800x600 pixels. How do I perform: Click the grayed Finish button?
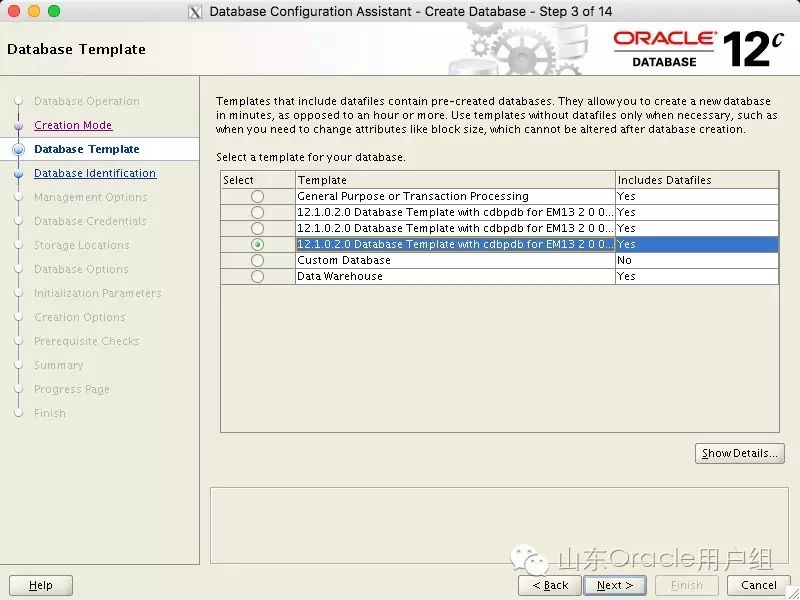click(686, 585)
